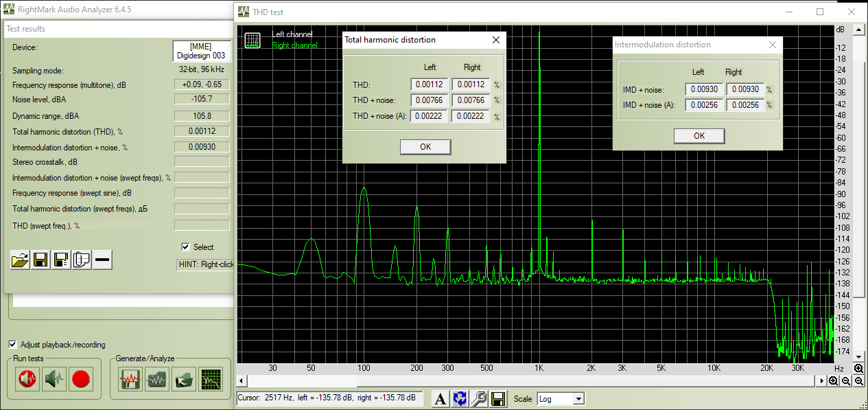
Task: Click empty Stereo crosstalk result field
Action: point(202,162)
